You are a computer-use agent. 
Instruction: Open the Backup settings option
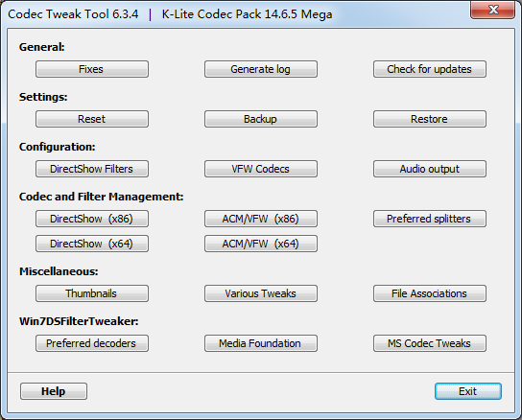(x=261, y=119)
